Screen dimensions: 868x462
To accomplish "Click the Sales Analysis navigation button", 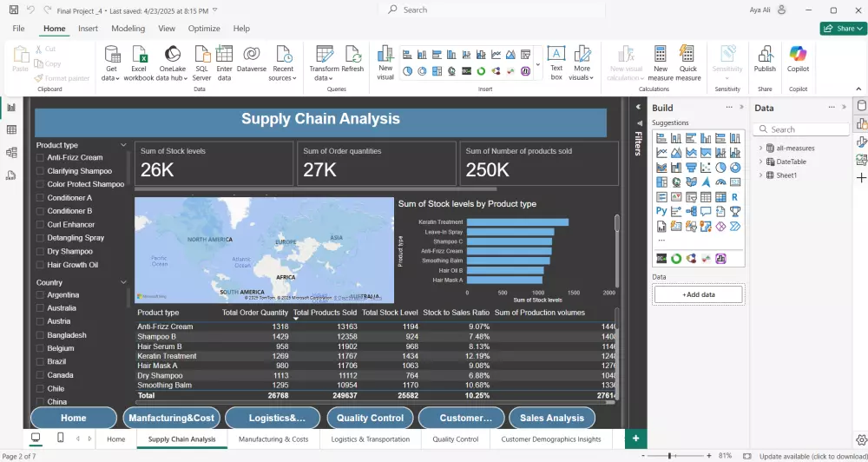I will click(552, 418).
